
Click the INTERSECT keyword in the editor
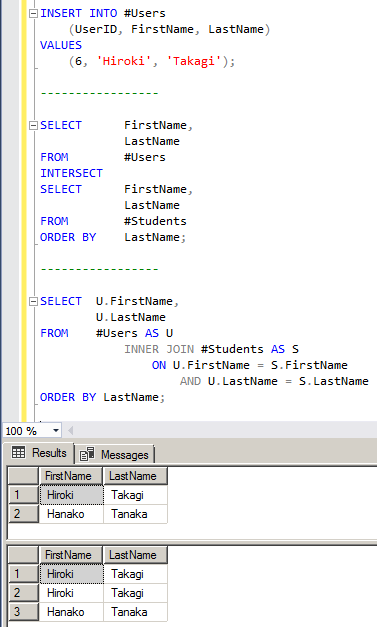tap(72, 173)
